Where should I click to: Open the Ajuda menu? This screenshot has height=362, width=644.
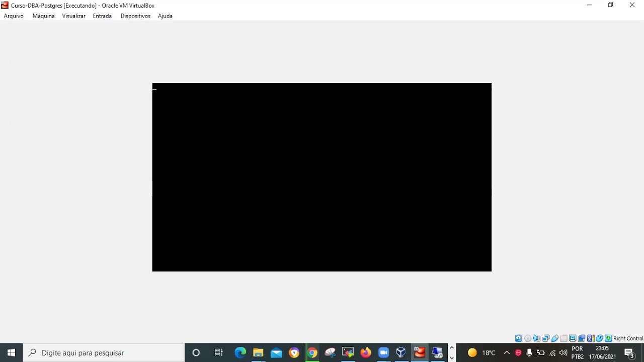(165, 16)
